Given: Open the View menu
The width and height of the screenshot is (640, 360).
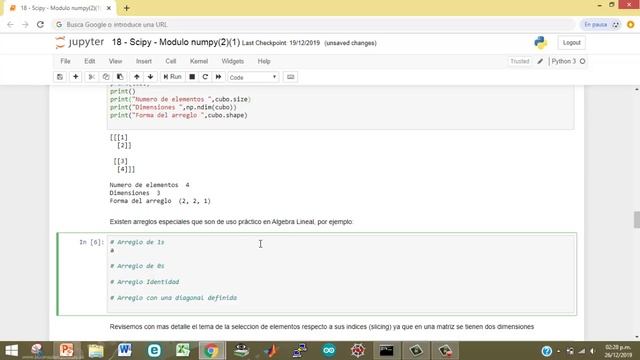Looking at the screenshot, I should pos(115,61).
